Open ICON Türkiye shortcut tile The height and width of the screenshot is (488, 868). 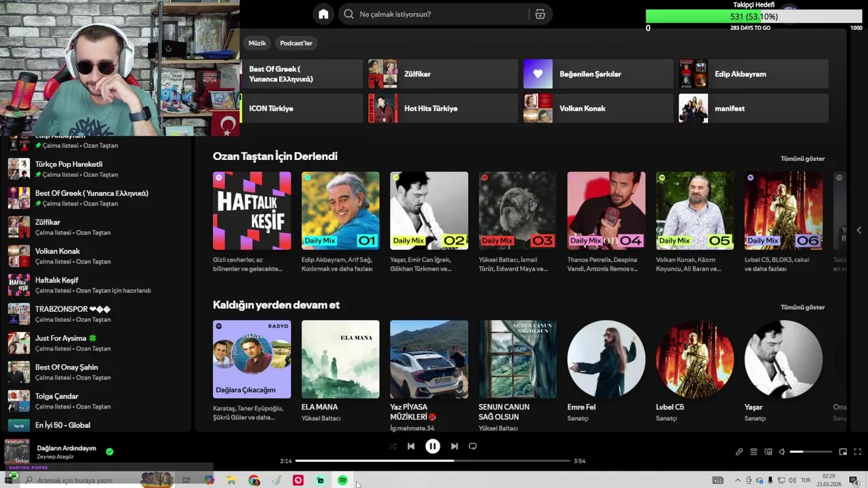(302, 108)
